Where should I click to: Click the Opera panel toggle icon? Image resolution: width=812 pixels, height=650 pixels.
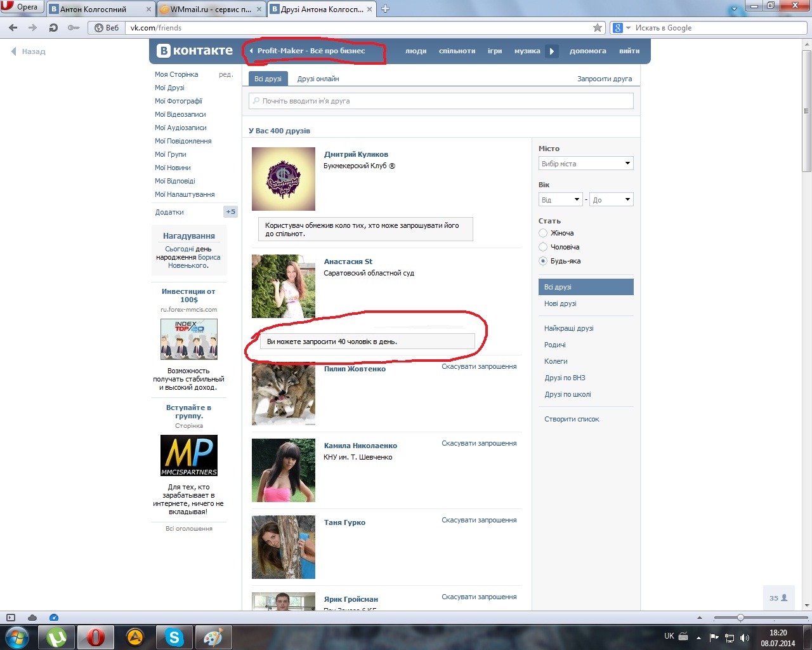point(10,618)
